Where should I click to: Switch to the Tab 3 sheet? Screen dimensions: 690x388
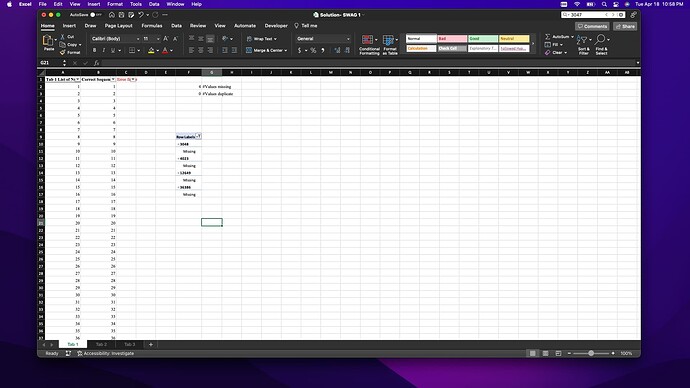[129, 344]
